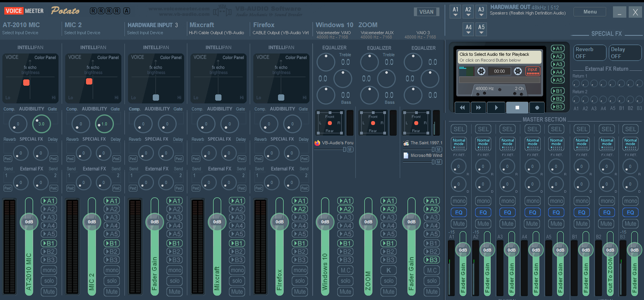This screenshot has width=644, height=300.
Task: Click Gate knob showing 3.0 on AT-2010 MIC
Action: tap(41, 124)
